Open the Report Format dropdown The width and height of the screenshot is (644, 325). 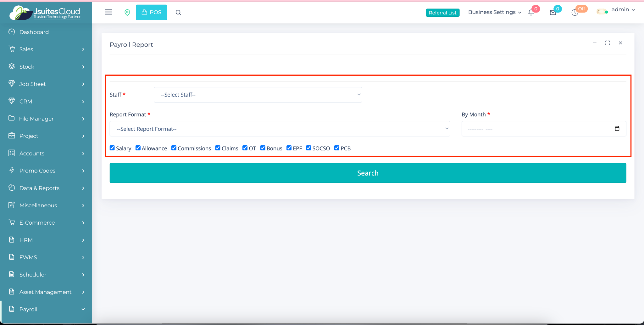(x=280, y=129)
